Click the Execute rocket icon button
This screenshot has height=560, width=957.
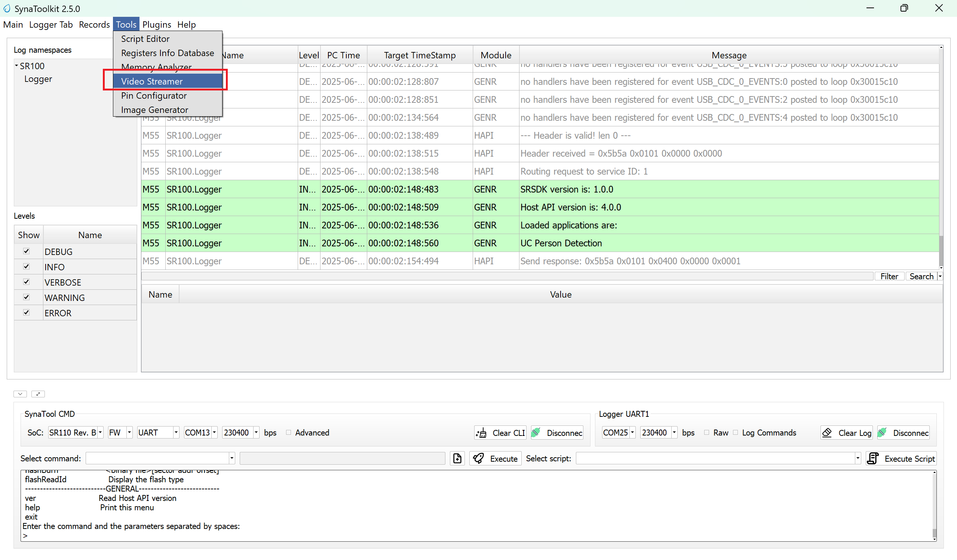click(495, 458)
